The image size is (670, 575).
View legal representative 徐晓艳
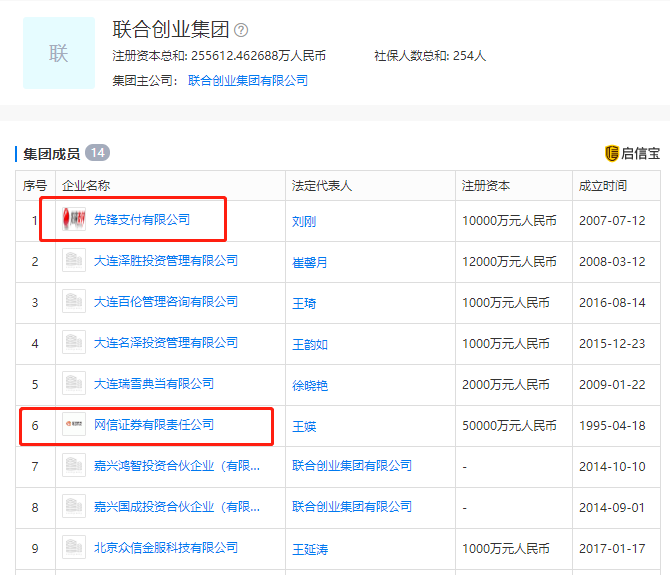[x=310, y=385]
